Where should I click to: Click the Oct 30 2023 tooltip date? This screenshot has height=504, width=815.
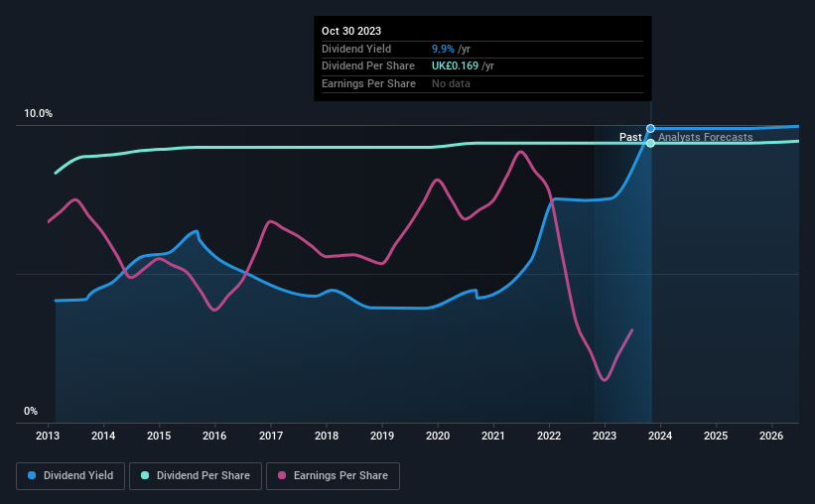pos(351,31)
